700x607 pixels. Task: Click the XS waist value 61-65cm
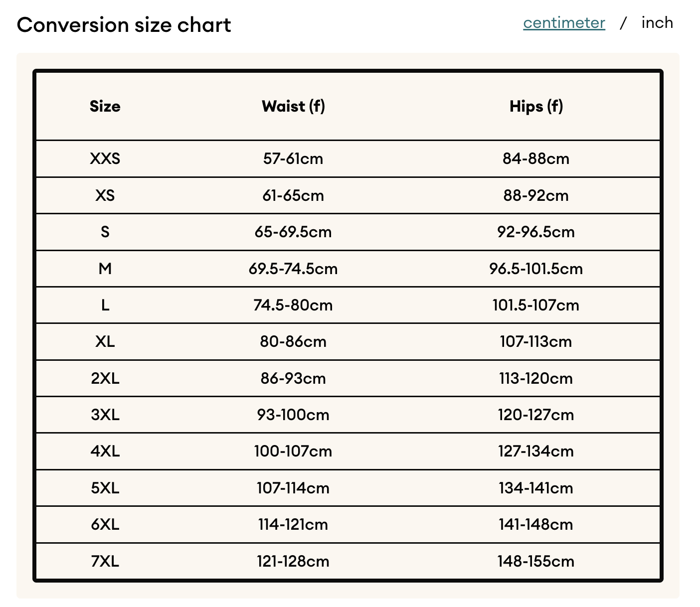point(293,195)
